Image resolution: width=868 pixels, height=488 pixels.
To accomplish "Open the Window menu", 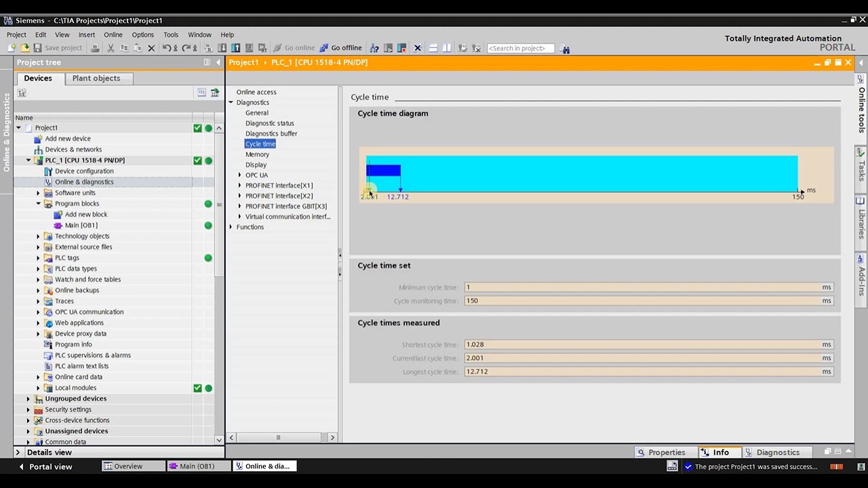I will click(x=199, y=35).
